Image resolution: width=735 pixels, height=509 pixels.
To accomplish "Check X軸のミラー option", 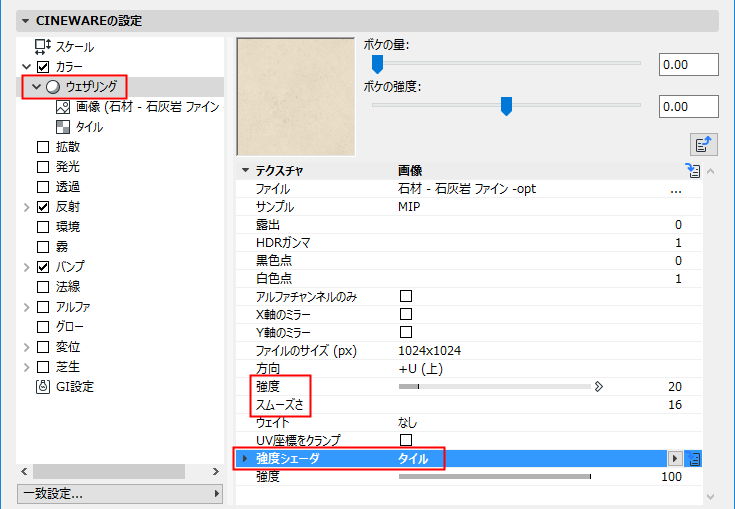I will [406, 314].
